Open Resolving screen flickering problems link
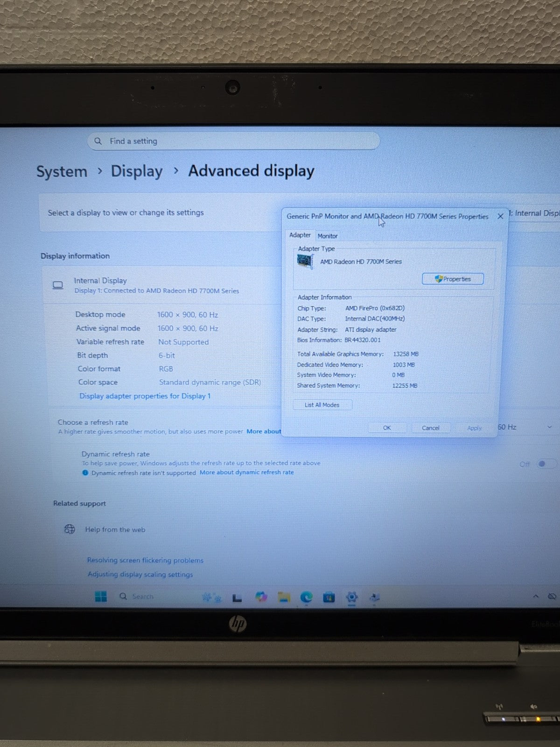 [x=145, y=560]
